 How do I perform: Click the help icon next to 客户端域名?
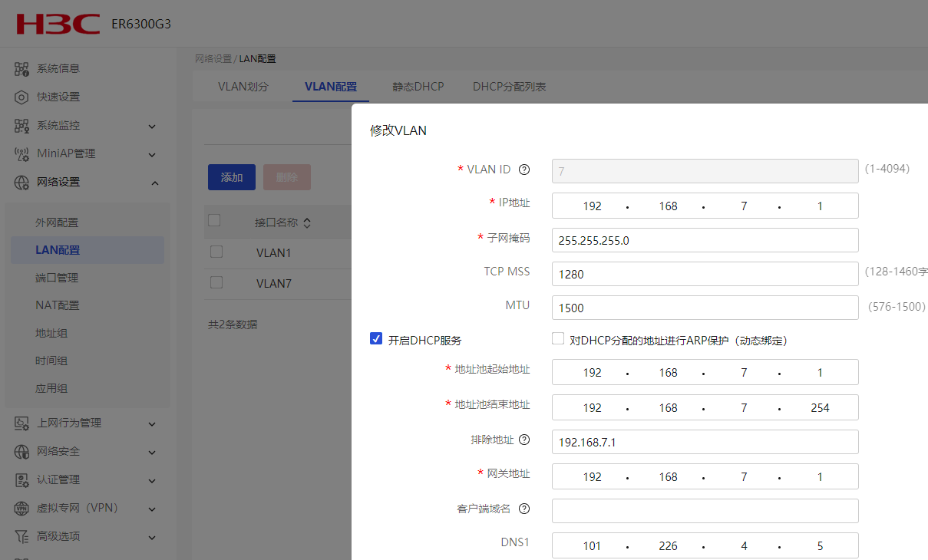(524, 509)
